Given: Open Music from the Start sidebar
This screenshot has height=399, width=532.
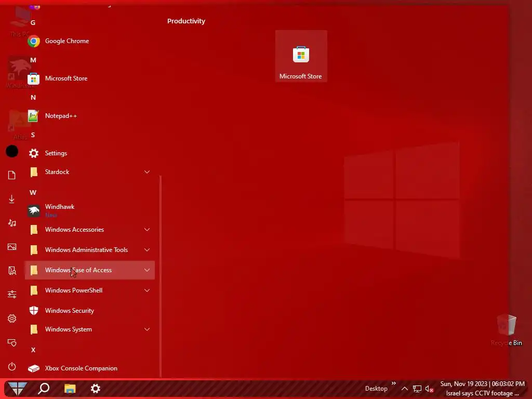Looking at the screenshot, I should pyautogui.click(x=12, y=223).
